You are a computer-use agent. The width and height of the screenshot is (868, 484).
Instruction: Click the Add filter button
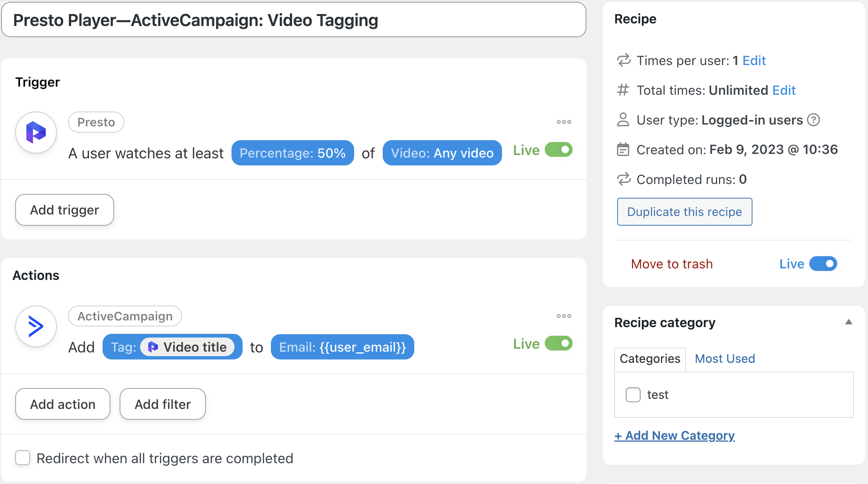163,404
